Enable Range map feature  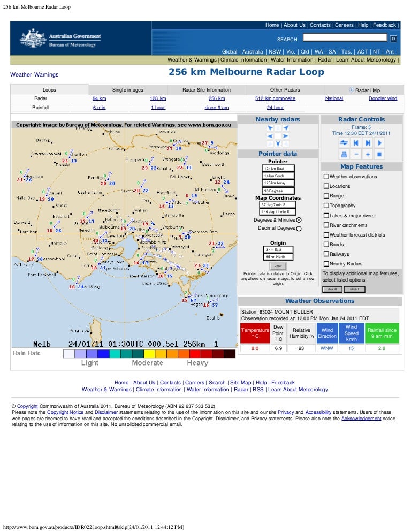pos(326,196)
